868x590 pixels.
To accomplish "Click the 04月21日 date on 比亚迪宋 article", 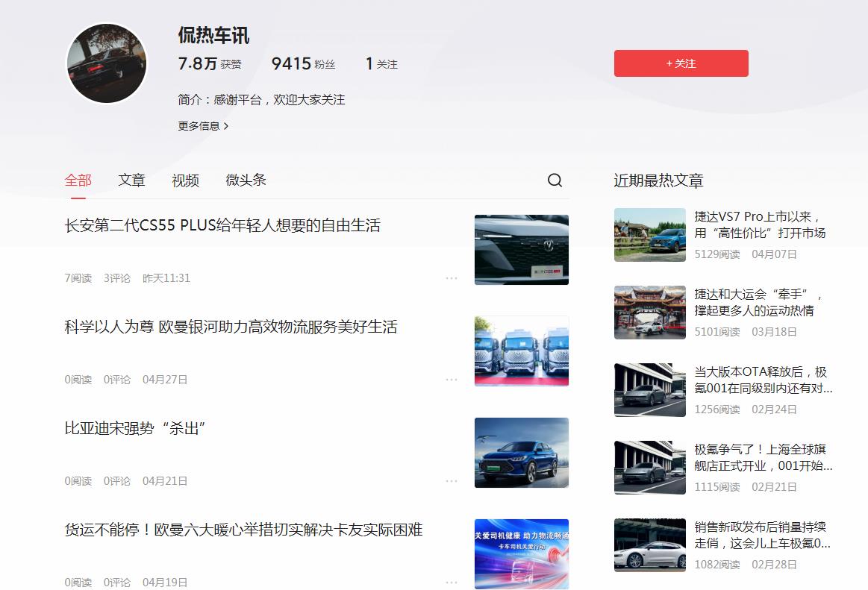I will pos(165,481).
